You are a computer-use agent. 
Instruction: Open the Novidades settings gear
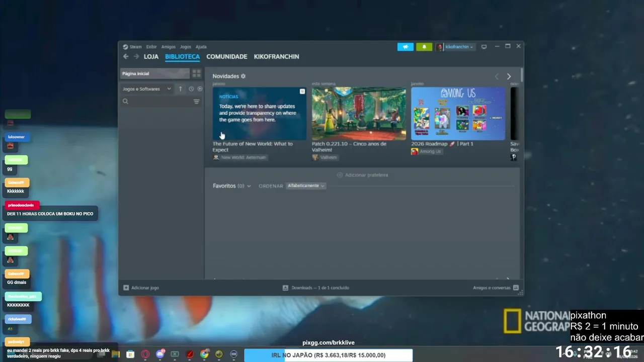click(x=243, y=76)
